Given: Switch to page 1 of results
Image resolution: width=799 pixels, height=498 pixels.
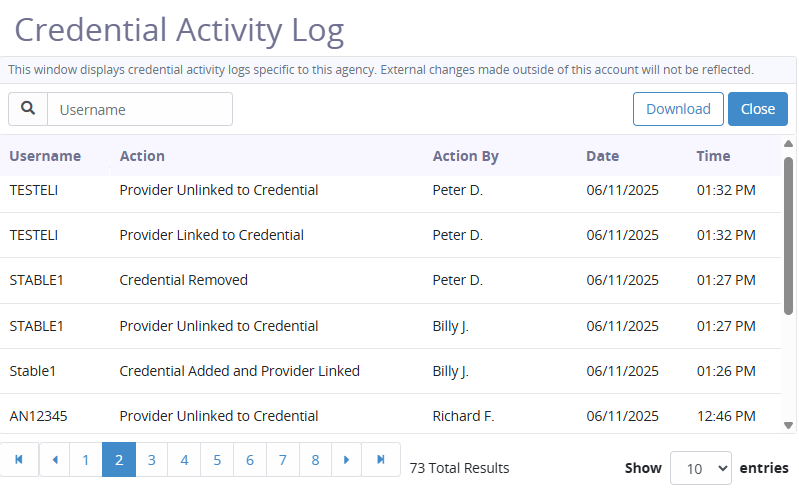Looking at the screenshot, I should tap(86, 460).
